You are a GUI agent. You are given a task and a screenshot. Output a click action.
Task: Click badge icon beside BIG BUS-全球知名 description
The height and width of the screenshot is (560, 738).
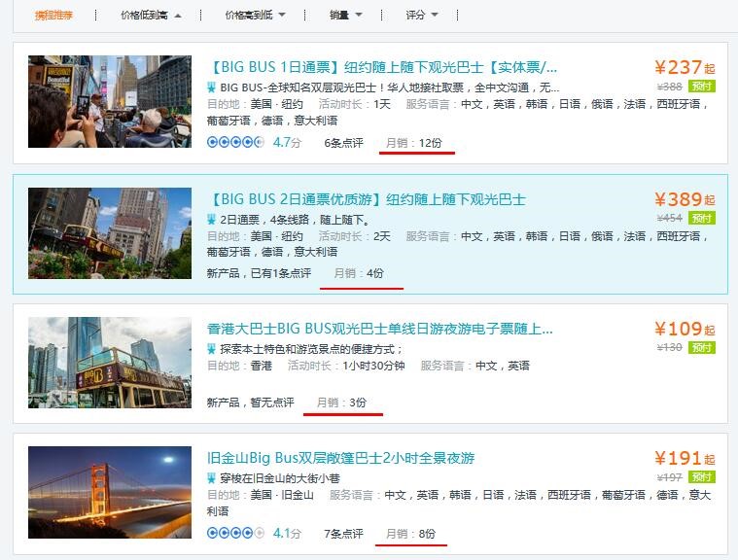(x=211, y=87)
